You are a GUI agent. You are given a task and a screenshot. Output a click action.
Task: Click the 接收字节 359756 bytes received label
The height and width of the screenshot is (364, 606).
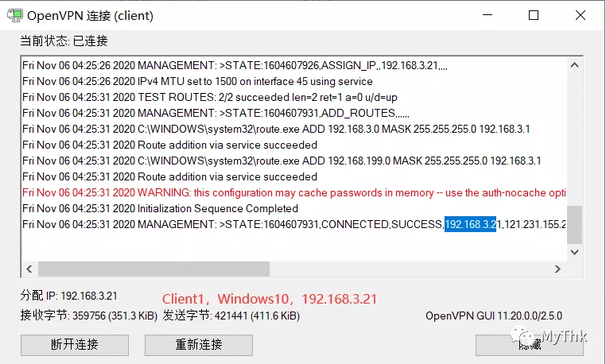(89, 316)
